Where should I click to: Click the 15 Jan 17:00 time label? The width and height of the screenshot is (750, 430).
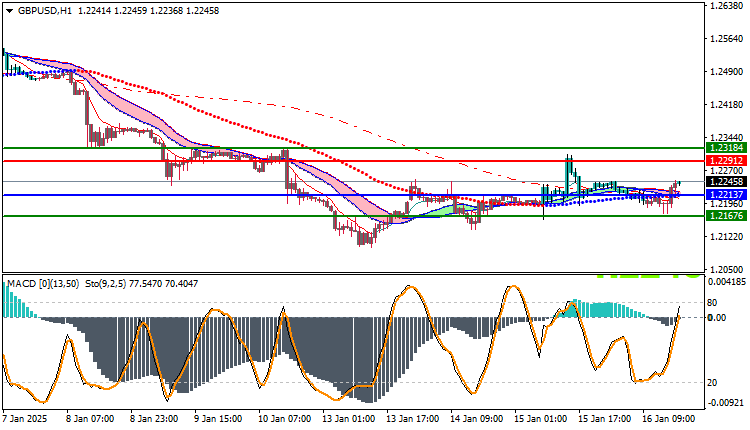(604, 419)
